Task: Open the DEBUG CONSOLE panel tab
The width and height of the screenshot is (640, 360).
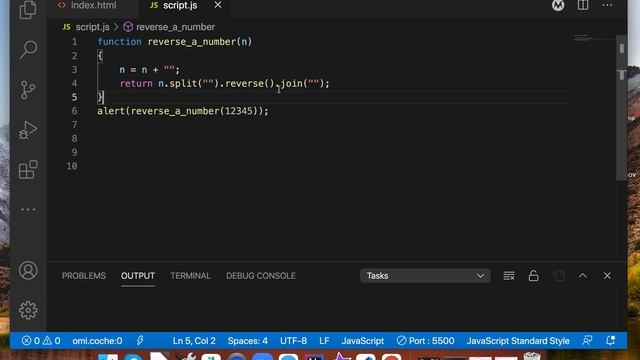Action: 261,276
